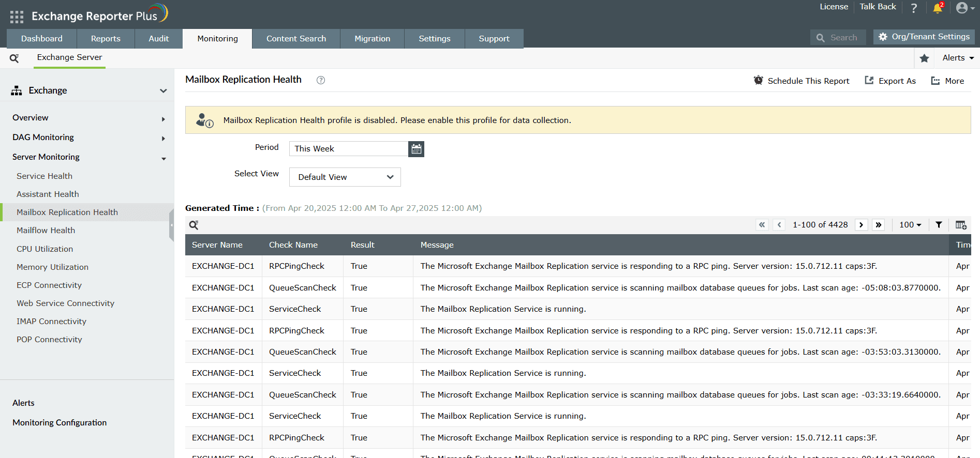Open the Migration tab
Viewport: 980px width, 458px height.
[x=373, y=39]
